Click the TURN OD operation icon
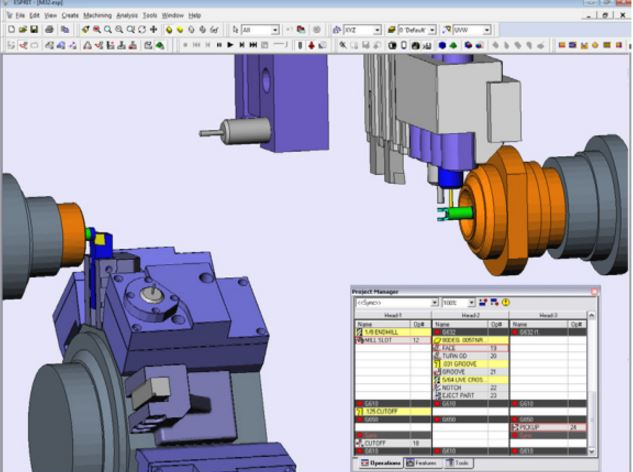633x472 pixels. (x=437, y=356)
